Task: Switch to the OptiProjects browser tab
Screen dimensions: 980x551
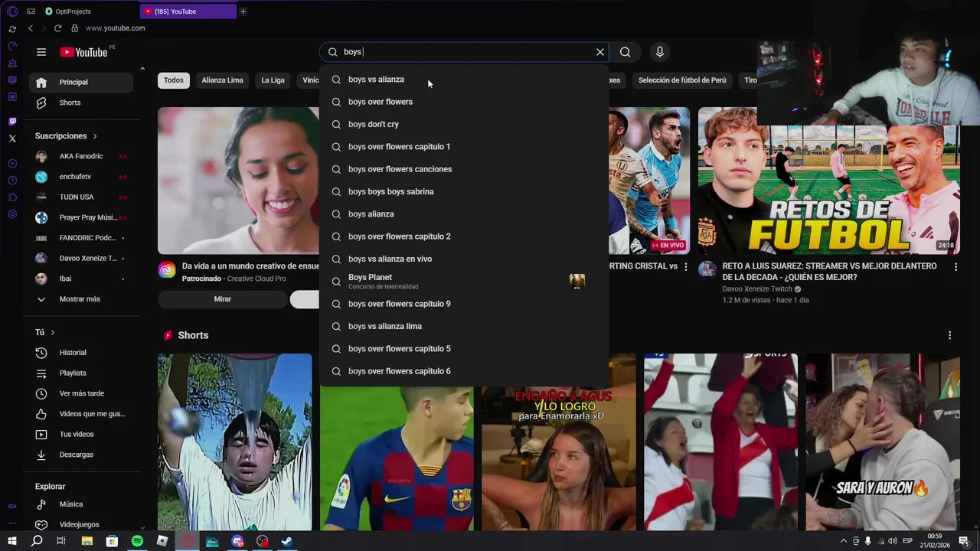Action: point(73,11)
